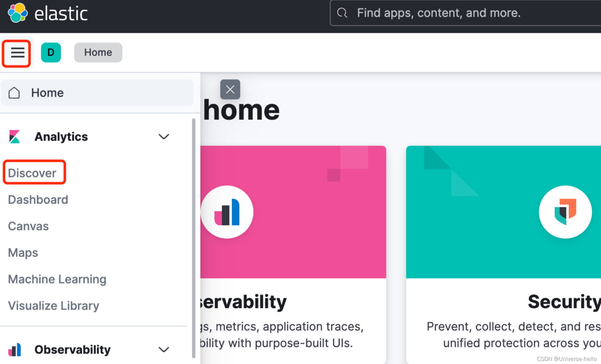The height and width of the screenshot is (364, 601).
Task: Collapse the Analytics section
Action: coord(164,137)
